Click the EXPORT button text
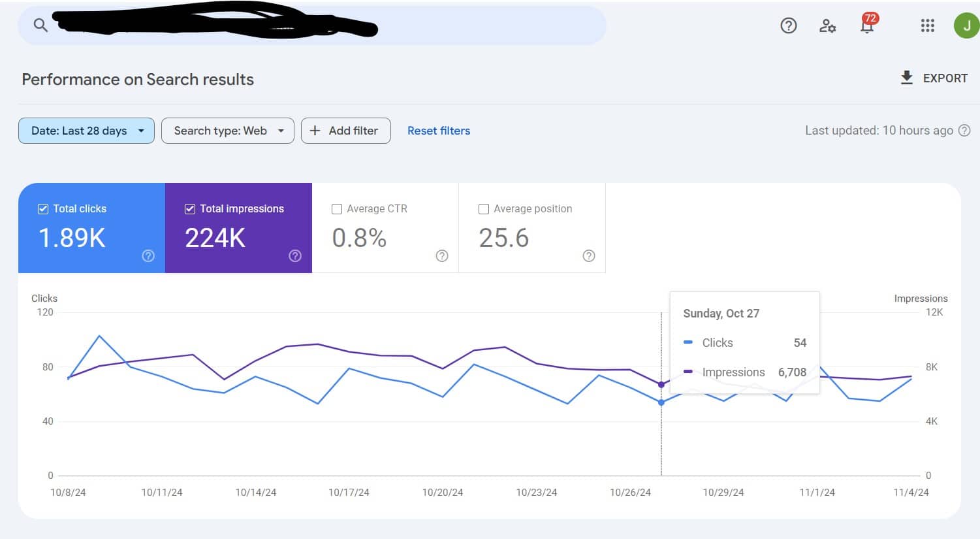Viewport: 980px width, 539px height. (945, 78)
